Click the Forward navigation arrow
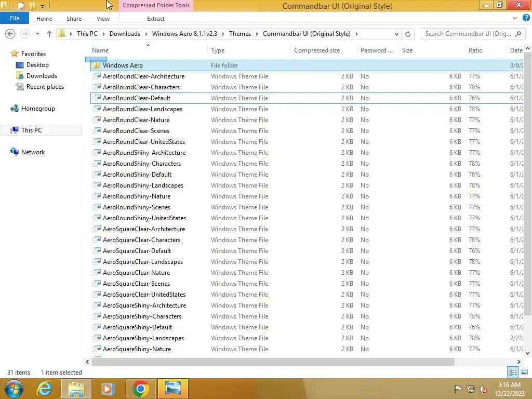Screen dimensions: 532x399 coord(25,34)
